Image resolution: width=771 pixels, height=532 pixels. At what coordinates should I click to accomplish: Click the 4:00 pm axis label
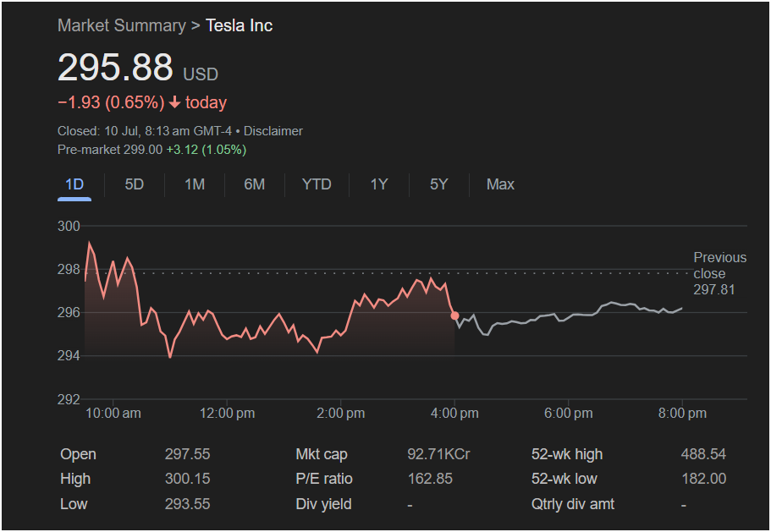pyautogui.click(x=454, y=414)
